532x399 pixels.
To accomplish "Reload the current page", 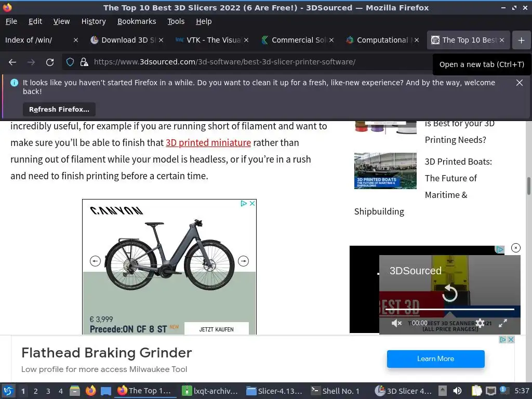I will point(50,62).
